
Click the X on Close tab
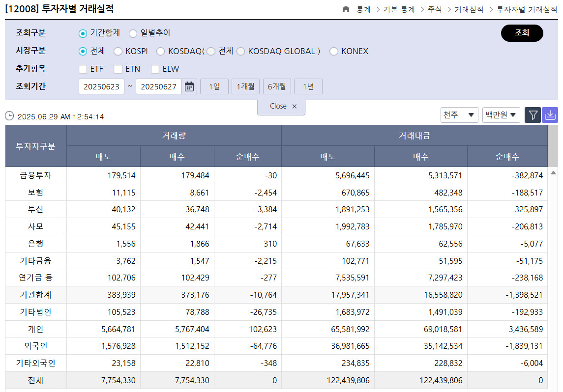pyautogui.click(x=295, y=106)
